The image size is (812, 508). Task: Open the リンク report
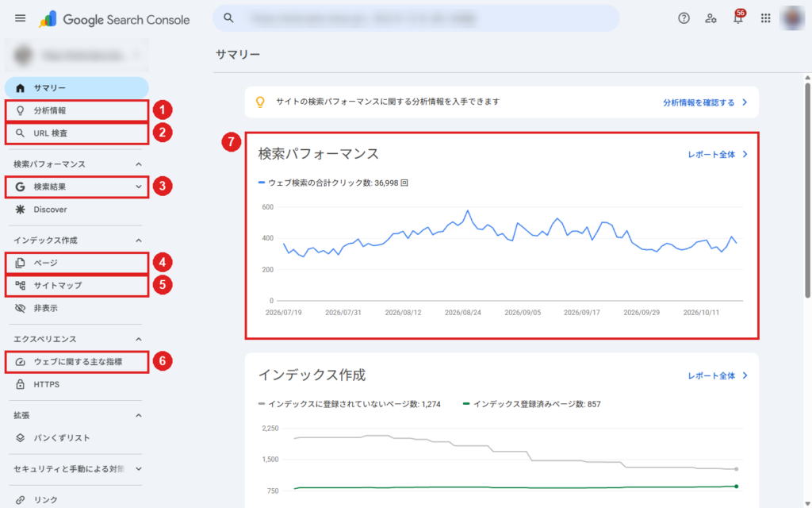click(77, 500)
